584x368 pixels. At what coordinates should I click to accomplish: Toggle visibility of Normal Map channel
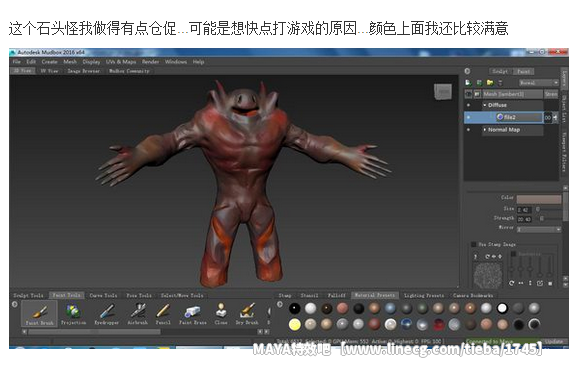coord(468,130)
